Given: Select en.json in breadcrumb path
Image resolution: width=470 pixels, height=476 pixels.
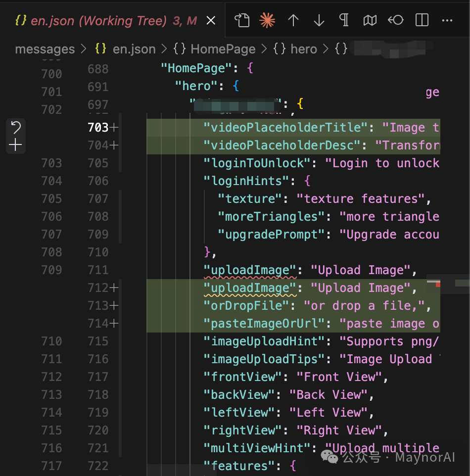Looking at the screenshot, I should (134, 49).
